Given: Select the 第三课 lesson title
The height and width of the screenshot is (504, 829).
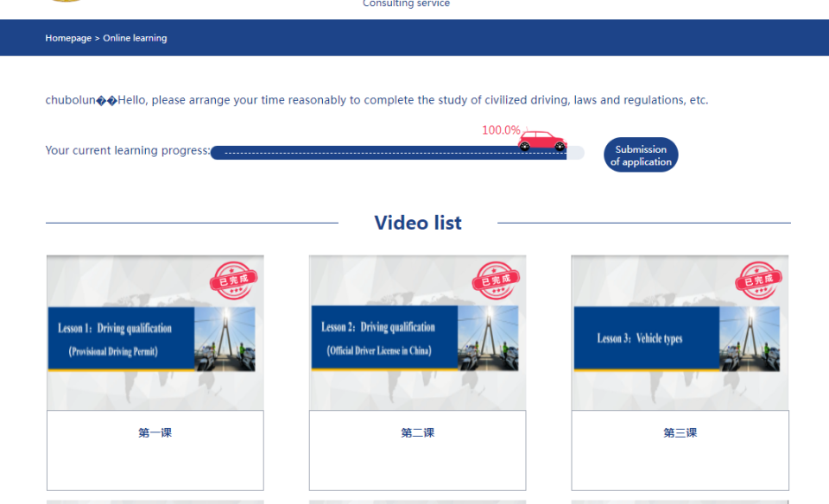Looking at the screenshot, I should (680, 432).
